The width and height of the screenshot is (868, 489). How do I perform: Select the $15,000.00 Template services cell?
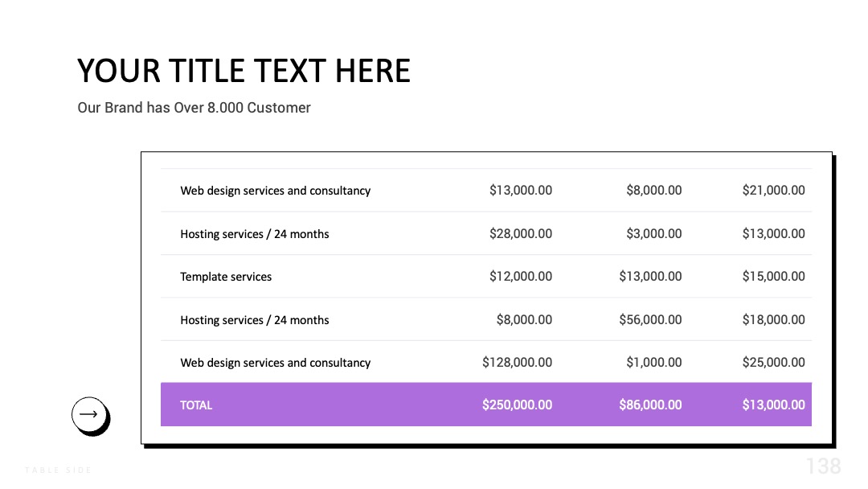click(773, 276)
